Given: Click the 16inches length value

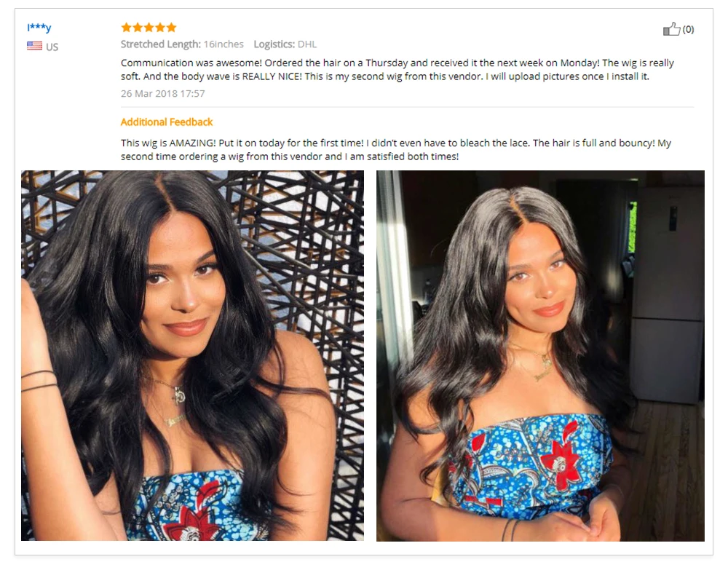Looking at the screenshot, I should 223,44.
